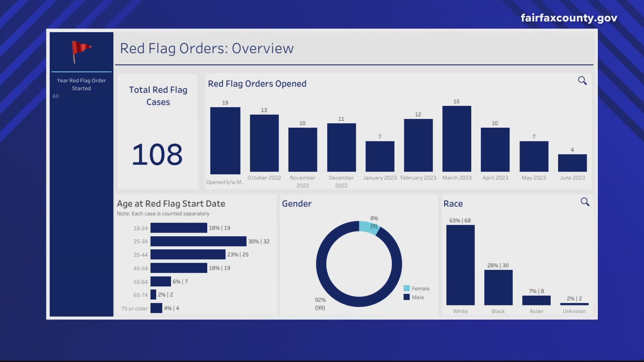This screenshot has width=644, height=362.
Task: Select the White race bar
Action: pyautogui.click(x=461, y=265)
